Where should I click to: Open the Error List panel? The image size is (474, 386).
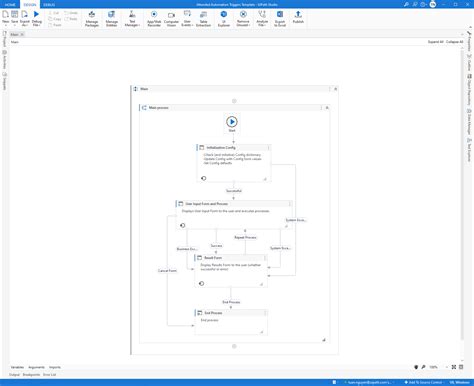[49, 375]
